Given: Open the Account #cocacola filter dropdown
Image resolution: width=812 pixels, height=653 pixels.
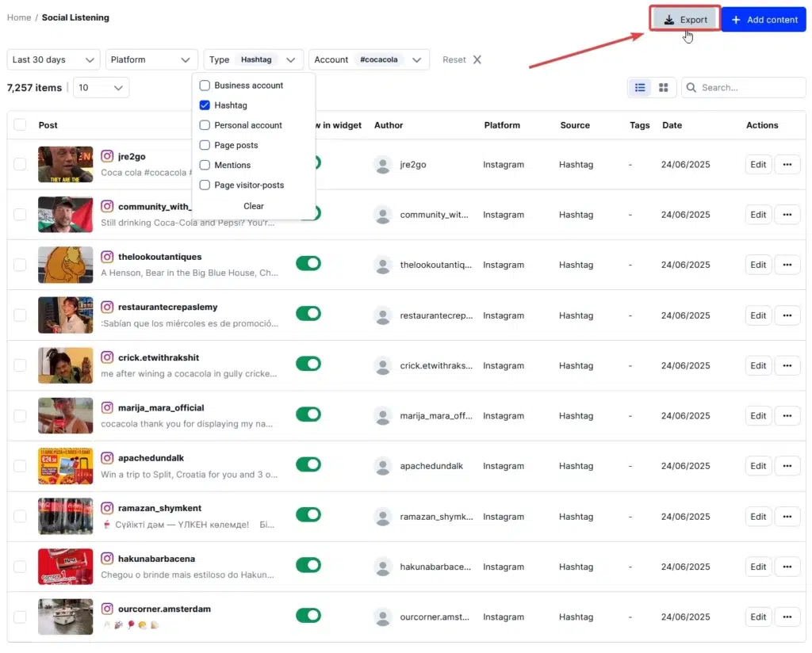Looking at the screenshot, I should pyautogui.click(x=369, y=59).
